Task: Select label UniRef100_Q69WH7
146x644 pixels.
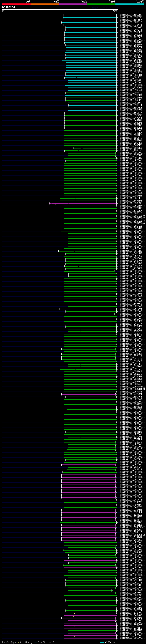Action: coord(131,63)
